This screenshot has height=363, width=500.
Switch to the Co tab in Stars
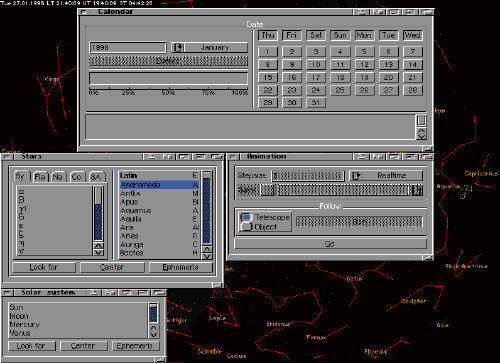tap(77, 177)
